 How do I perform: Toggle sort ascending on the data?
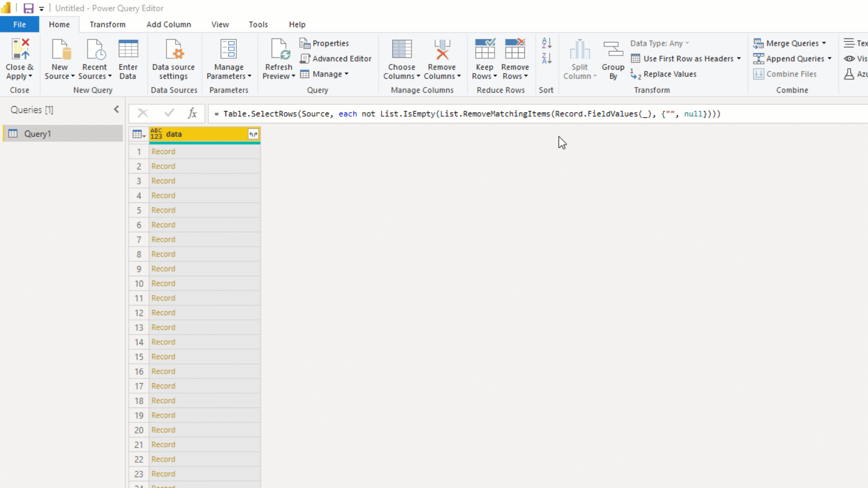coord(546,43)
